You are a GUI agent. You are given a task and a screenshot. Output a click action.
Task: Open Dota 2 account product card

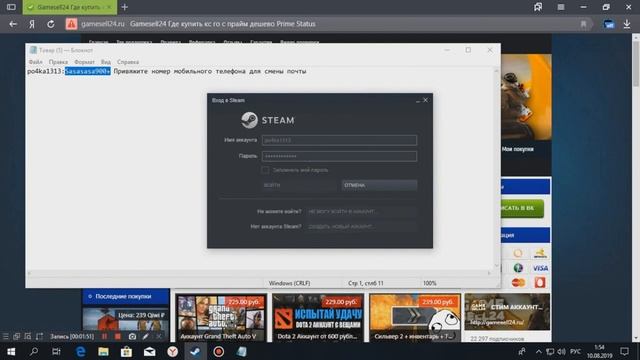(318, 318)
